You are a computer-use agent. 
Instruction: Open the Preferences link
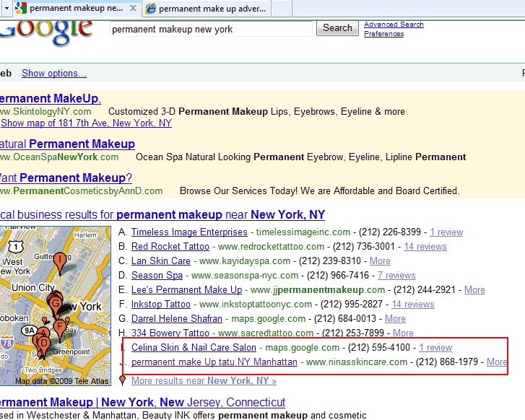pos(383,34)
